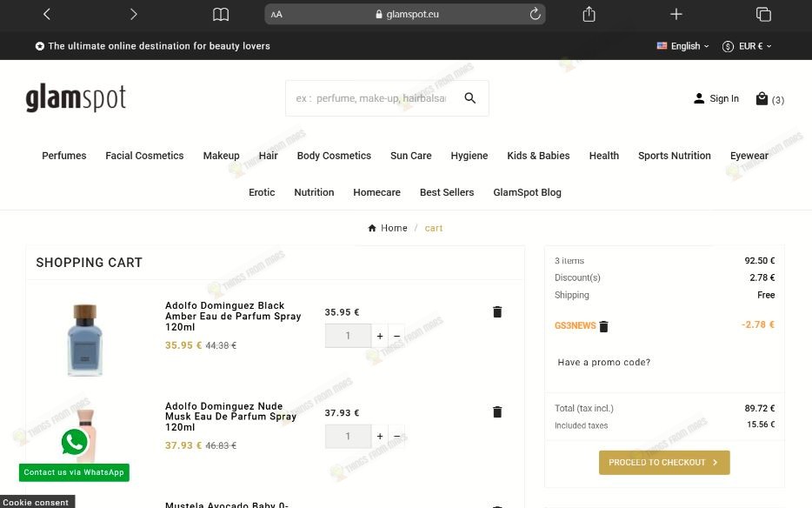Open the Nutrition category

pos(314,192)
